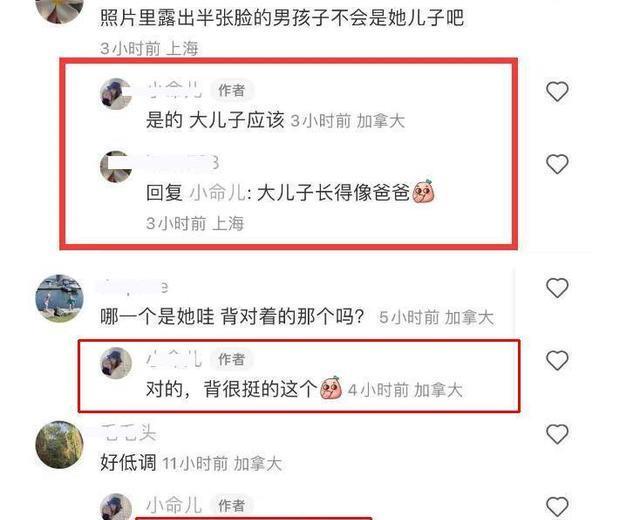The image size is (640, 520).
Task: Tap the 作者 badge in the bottom reply
Action: [231, 505]
